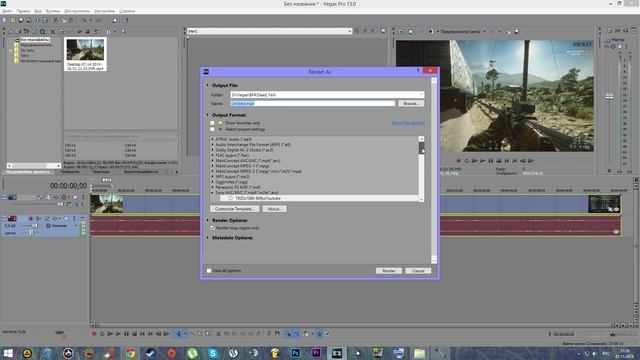Start media preview in Project Media toolbar
This screenshot has width=640, height=360.
80,31
